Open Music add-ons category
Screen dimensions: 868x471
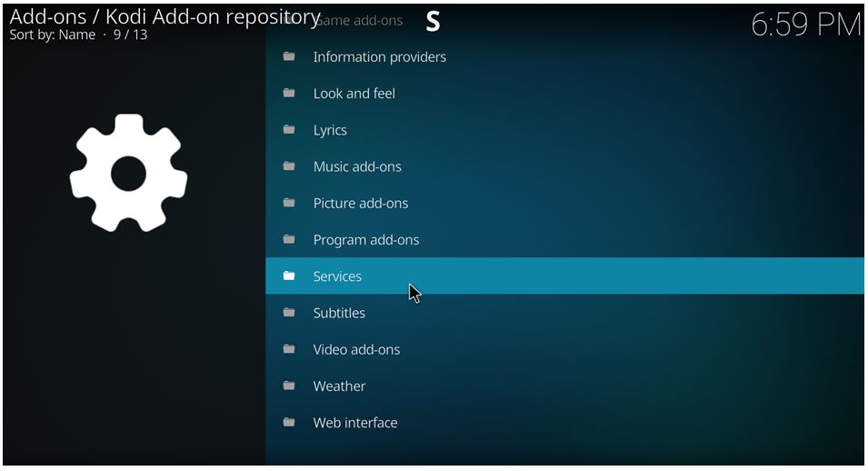(x=564, y=166)
